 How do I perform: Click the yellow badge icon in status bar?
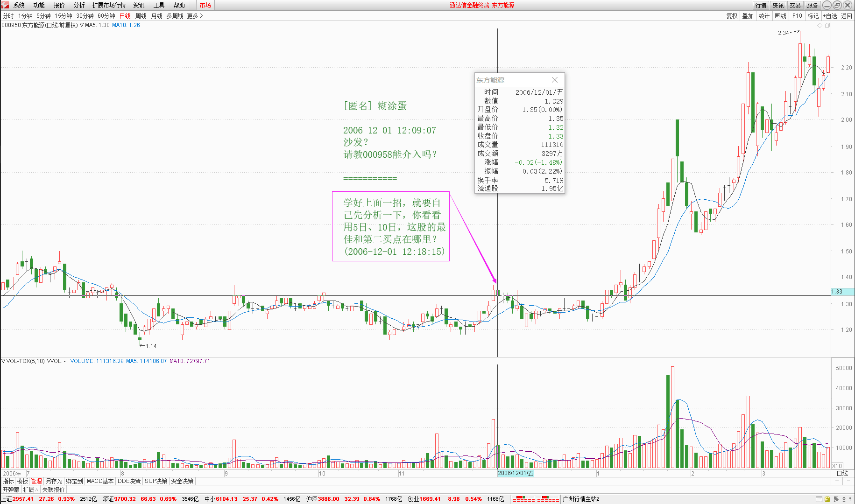click(827, 499)
